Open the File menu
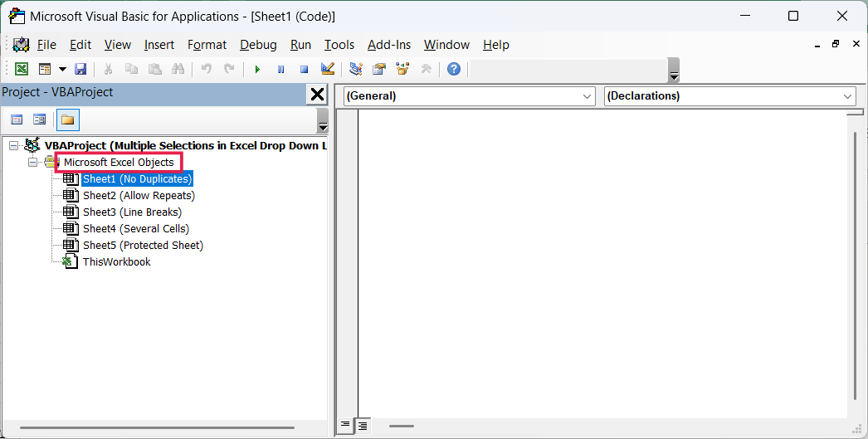This screenshot has height=439, width=868. [x=46, y=45]
